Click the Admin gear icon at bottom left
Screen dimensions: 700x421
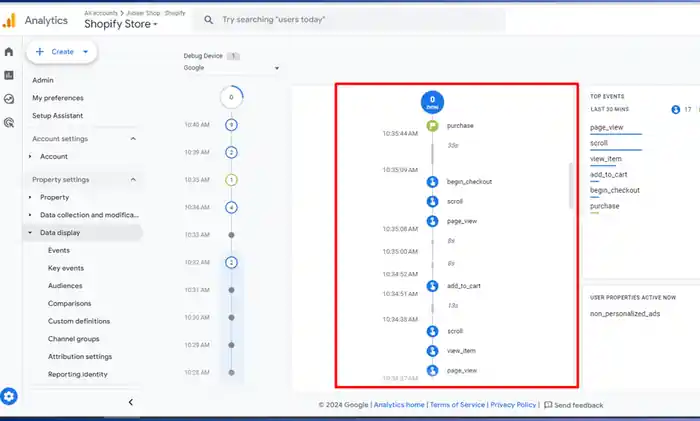[x=9, y=396]
